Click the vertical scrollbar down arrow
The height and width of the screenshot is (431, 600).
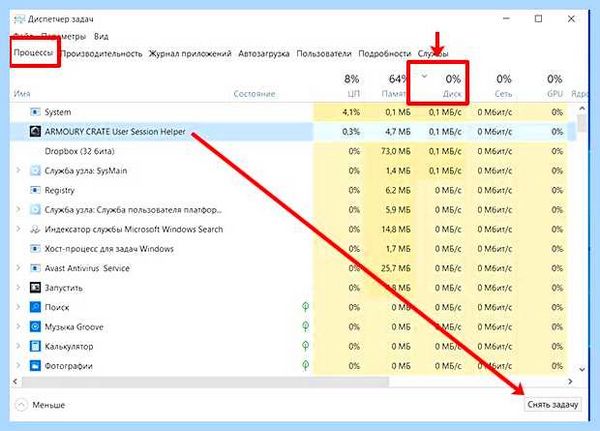point(582,370)
